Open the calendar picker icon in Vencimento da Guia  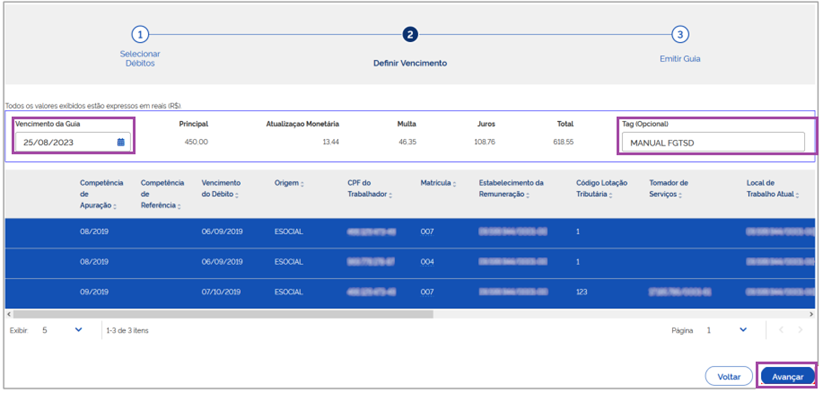coord(121,142)
